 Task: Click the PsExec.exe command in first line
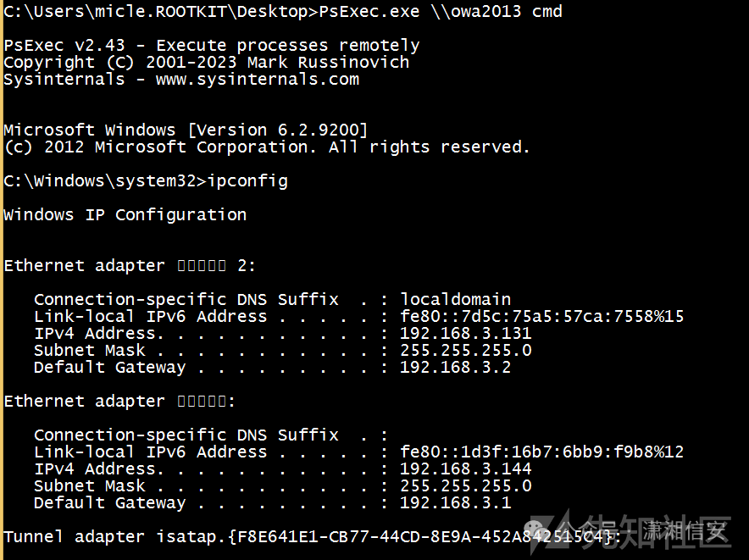click(x=366, y=12)
